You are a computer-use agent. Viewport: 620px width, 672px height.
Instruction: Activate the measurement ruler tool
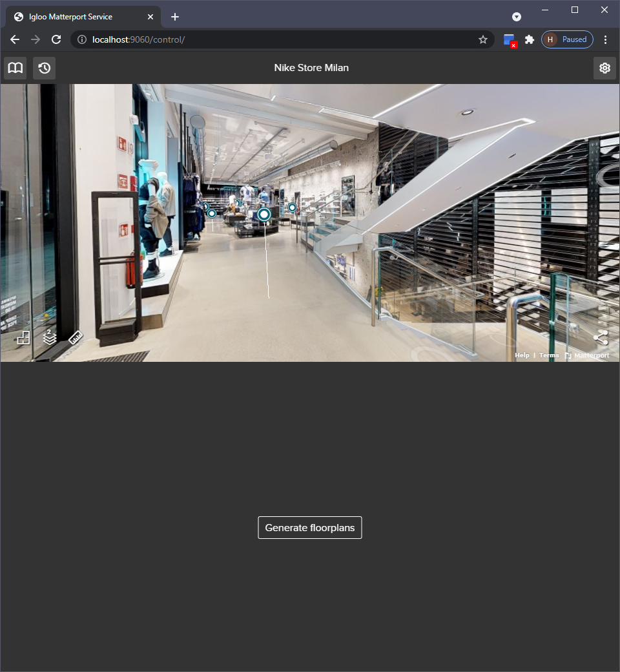click(x=76, y=337)
